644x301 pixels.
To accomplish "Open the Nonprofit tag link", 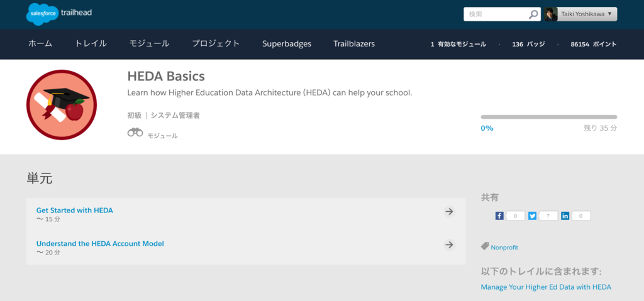I will coord(504,248).
